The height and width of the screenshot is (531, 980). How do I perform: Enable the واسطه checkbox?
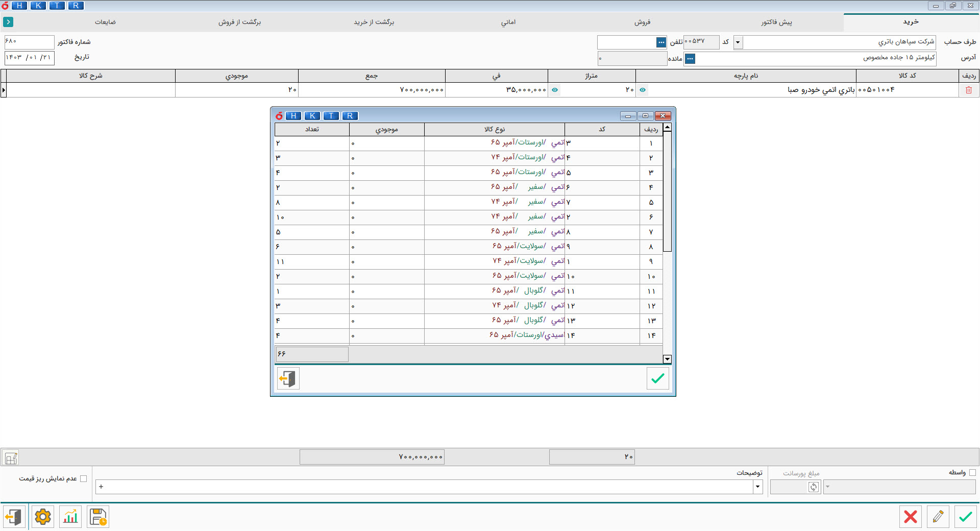click(972, 473)
